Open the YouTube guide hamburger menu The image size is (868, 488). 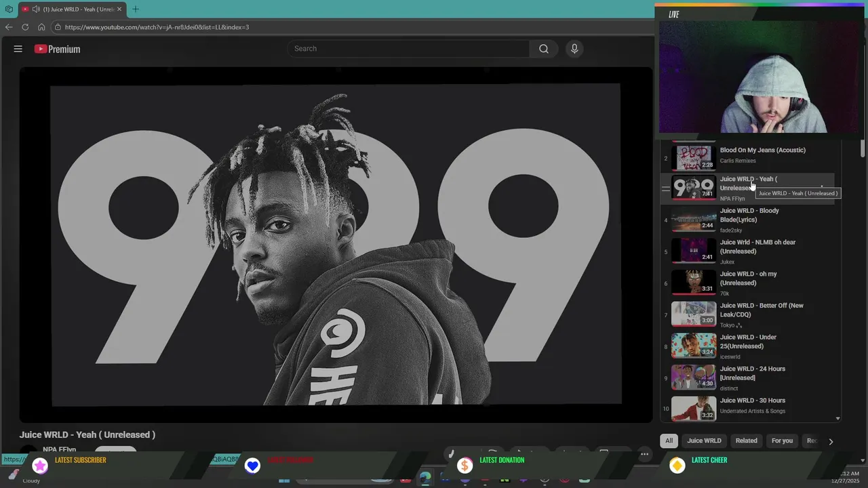coord(18,49)
